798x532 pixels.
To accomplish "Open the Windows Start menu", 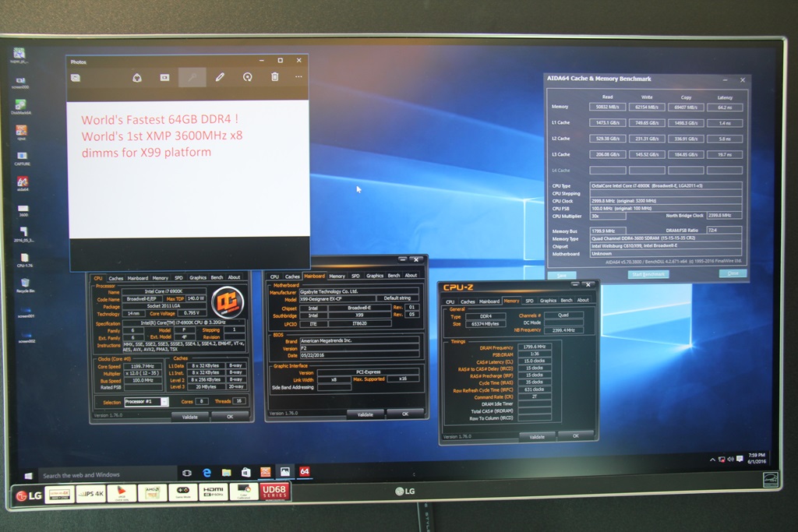I will pyautogui.click(x=29, y=475).
